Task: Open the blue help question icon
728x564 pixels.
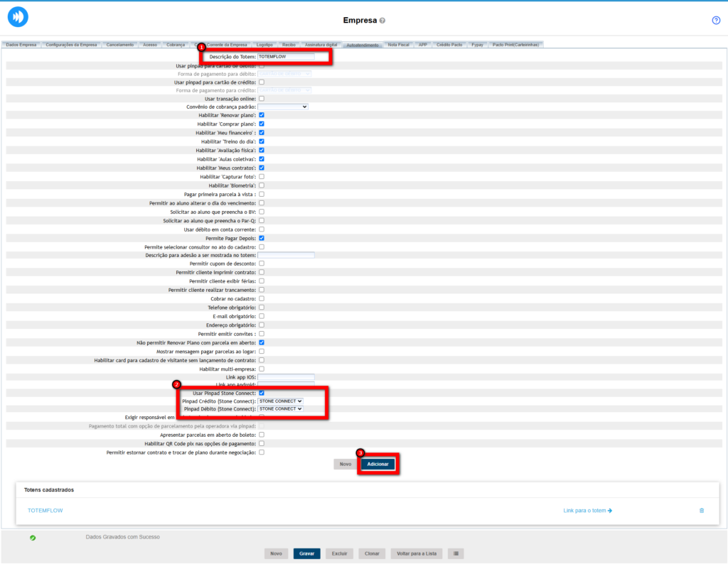Action: click(x=716, y=20)
